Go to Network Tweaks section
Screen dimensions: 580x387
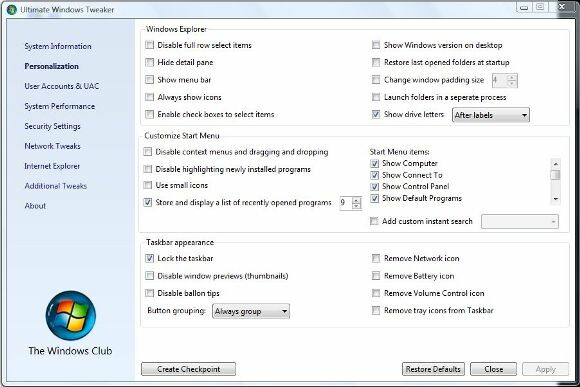tap(52, 146)
